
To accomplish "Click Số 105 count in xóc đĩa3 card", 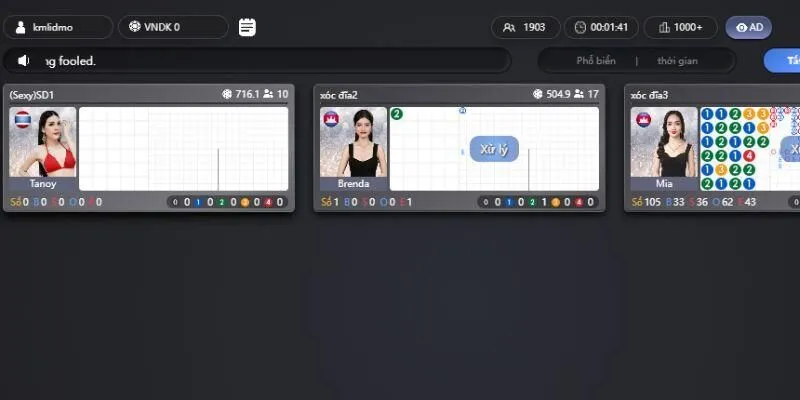I will point(646,202).
